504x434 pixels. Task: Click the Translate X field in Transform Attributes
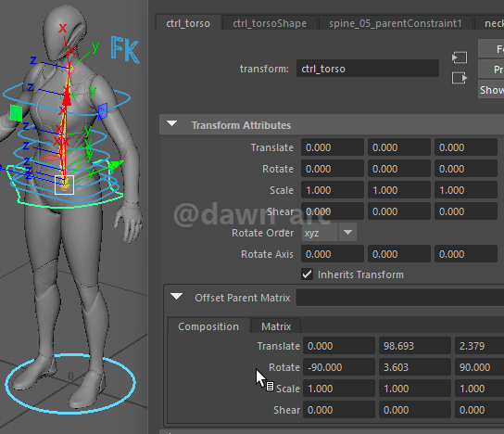point(333,147)
